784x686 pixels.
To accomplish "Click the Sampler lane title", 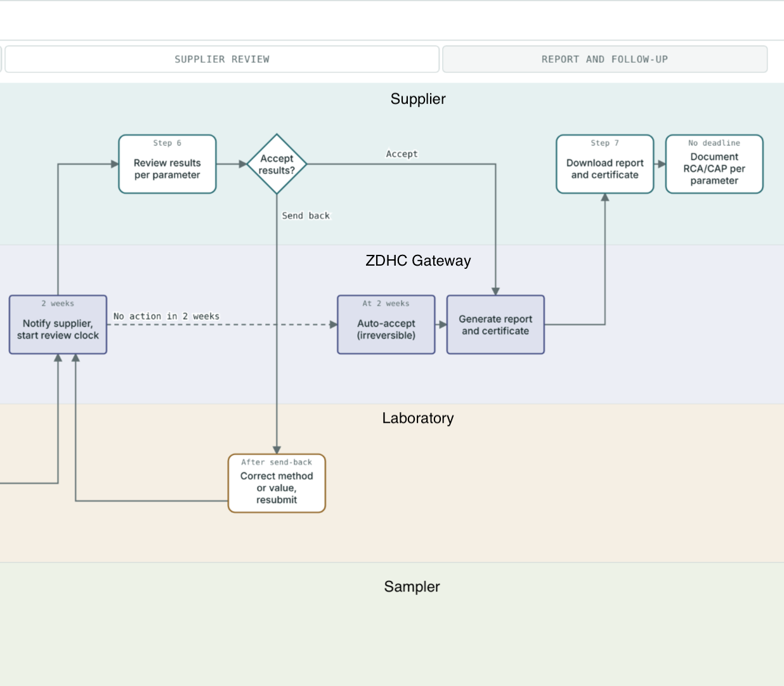I will (x=412, y=586).
